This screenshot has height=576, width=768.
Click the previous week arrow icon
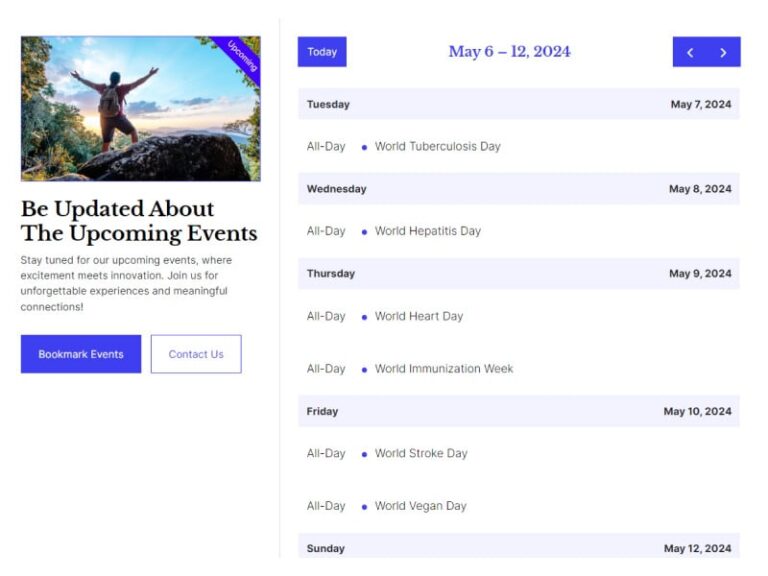(690, 52)
